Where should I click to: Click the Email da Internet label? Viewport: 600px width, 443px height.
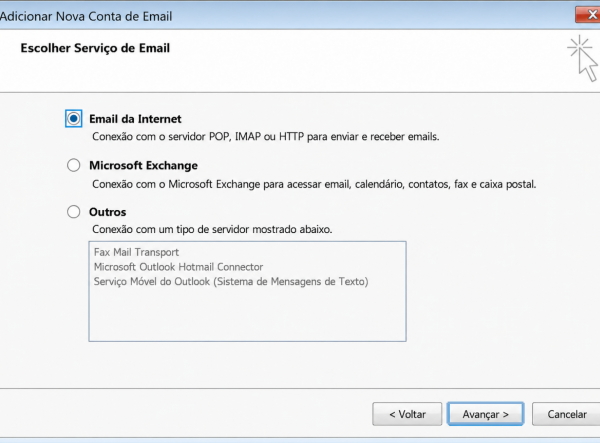pos(135,119)
